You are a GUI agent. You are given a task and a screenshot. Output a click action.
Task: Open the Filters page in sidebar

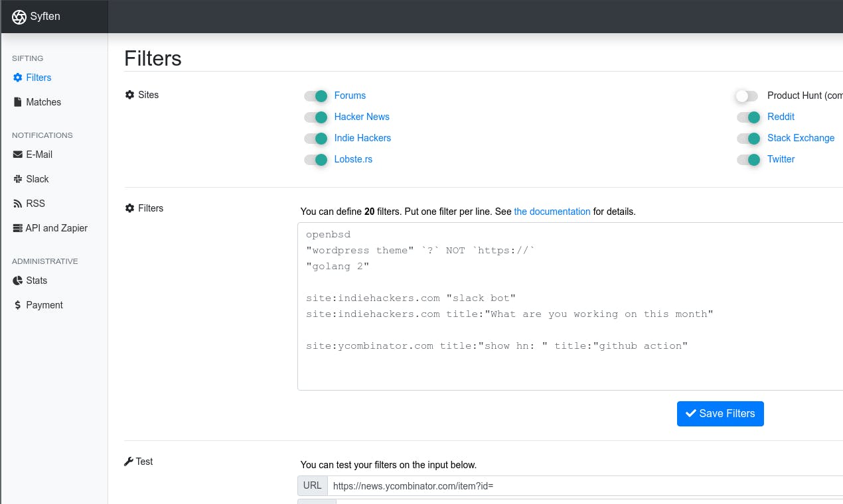tap(38, 78)
